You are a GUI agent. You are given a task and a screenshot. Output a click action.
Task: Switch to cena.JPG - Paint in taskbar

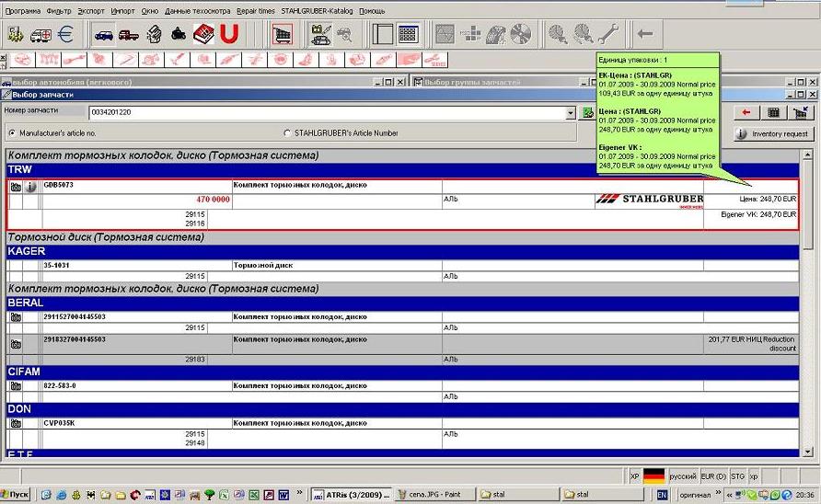click(432, 494)
